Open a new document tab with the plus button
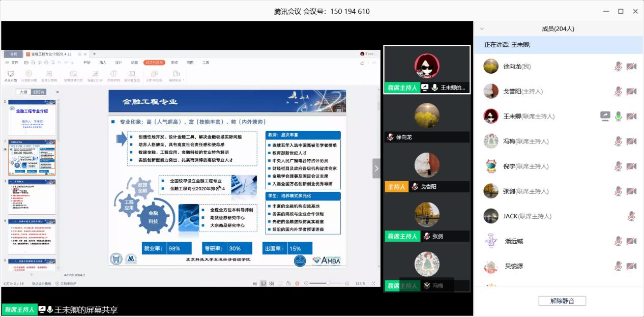Viewport: 644px width, 317px height. click(94, 54)
